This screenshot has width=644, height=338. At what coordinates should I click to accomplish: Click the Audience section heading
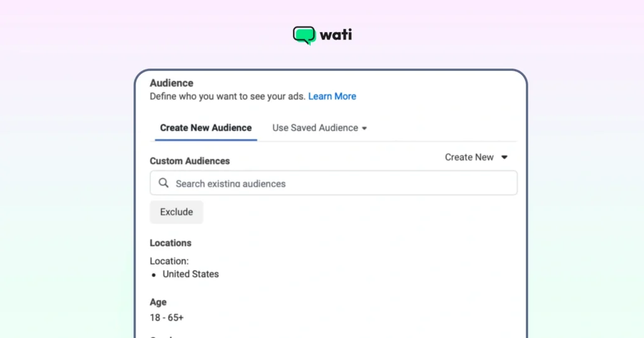(172, 83)
